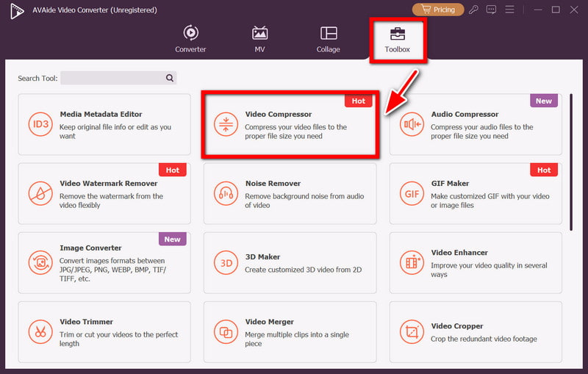Open the Video Cropper icon

pyautogui.click(x=411, y=331)
